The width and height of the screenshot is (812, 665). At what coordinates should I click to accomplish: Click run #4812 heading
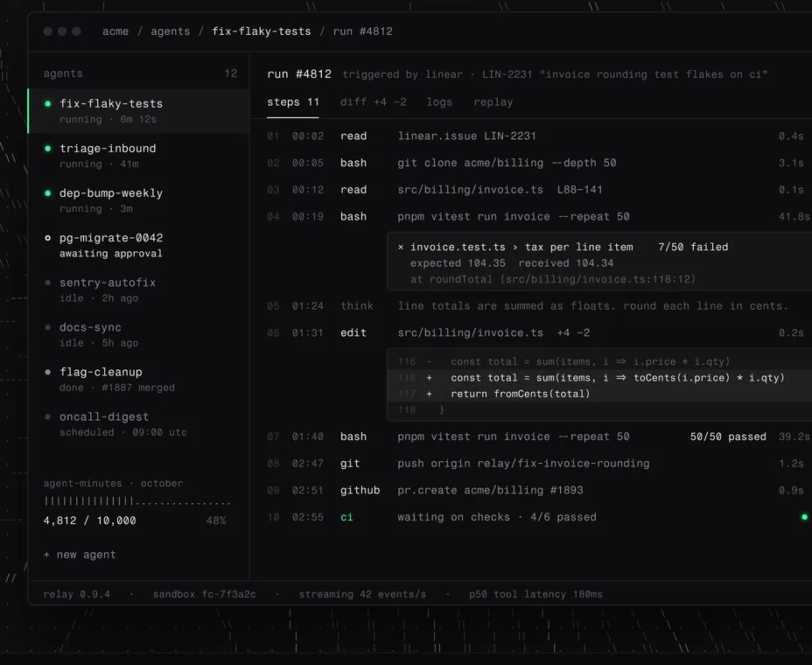click(x=299, y=74)
